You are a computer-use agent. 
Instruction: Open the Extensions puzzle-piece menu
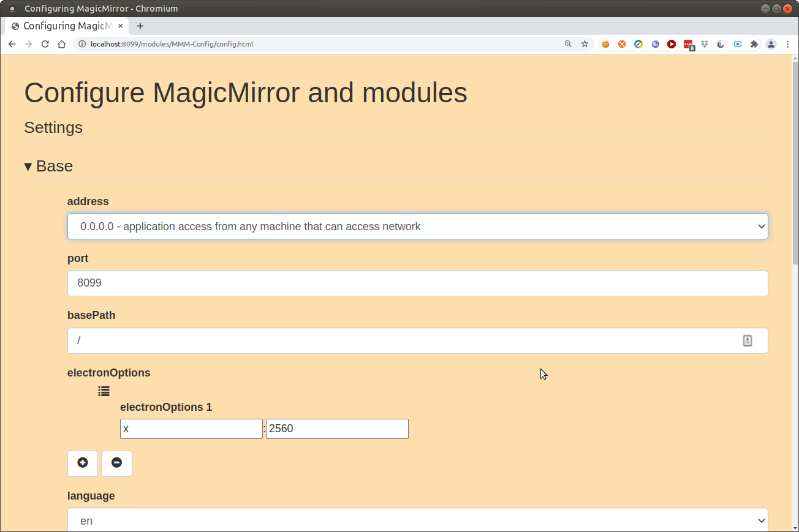tap(754, 44)
